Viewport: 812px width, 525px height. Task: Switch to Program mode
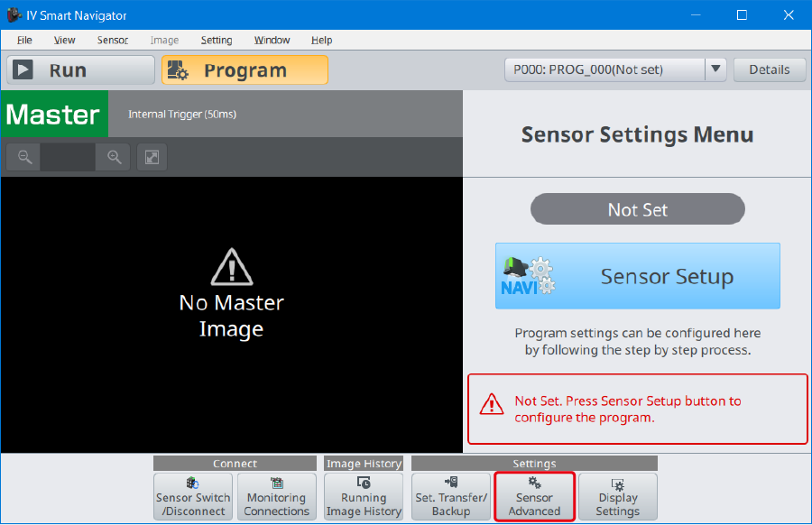click(245, 70)
